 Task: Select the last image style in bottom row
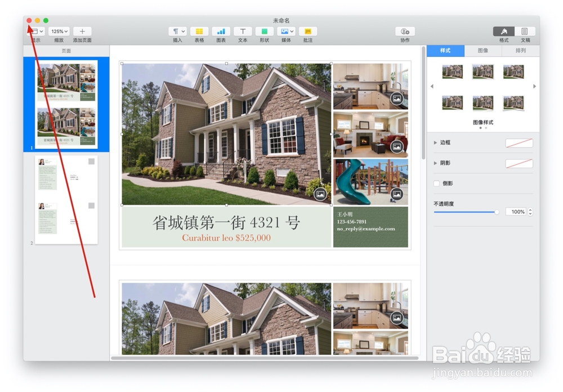point(513,103)
